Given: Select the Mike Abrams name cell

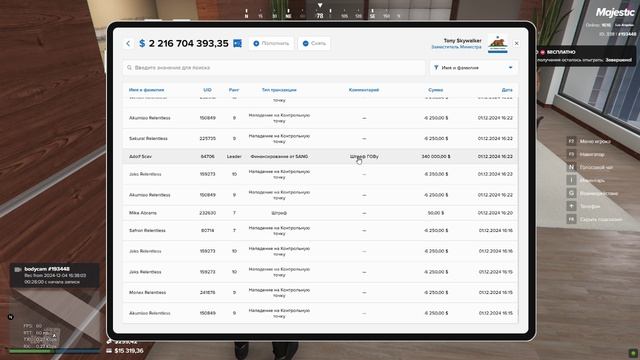Looking at the screenshot, I should click(x=143, y=213).
